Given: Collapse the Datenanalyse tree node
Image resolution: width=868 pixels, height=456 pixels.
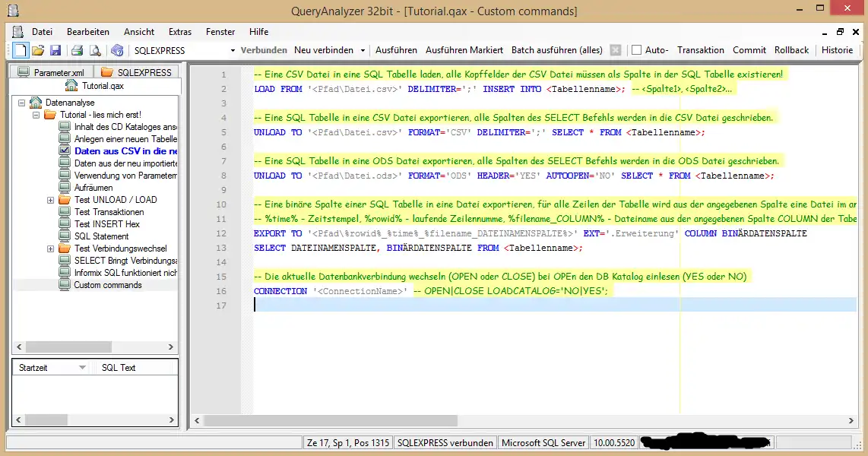Looking at the screenshot, I should (x=21, y=103).
